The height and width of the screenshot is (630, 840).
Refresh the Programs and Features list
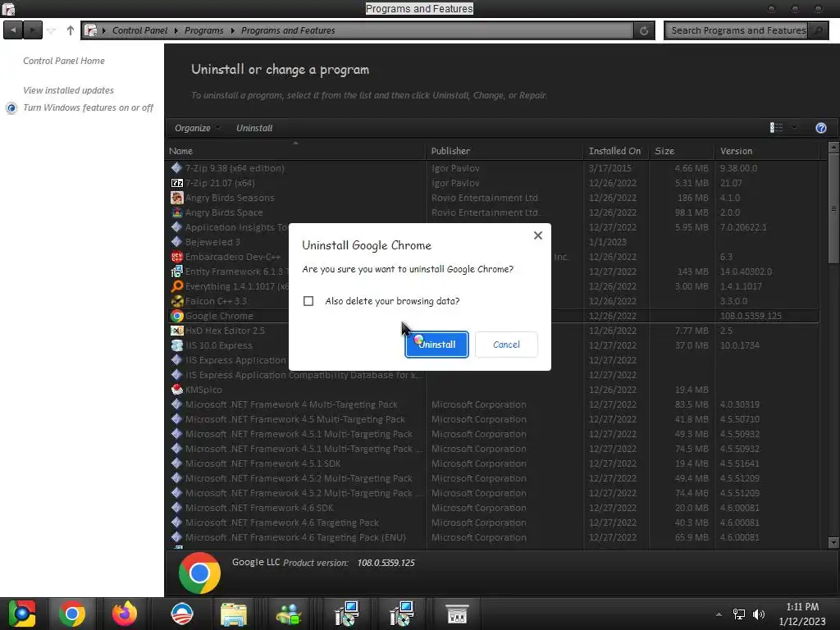[644, 30]
